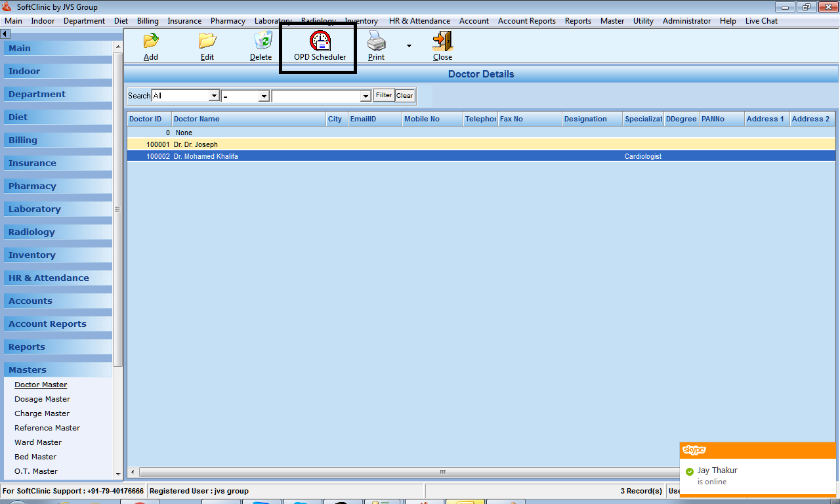The height and width of the screenshot is (504, 840).
Task: Open the Administrator menu
Action: (686, 21)
